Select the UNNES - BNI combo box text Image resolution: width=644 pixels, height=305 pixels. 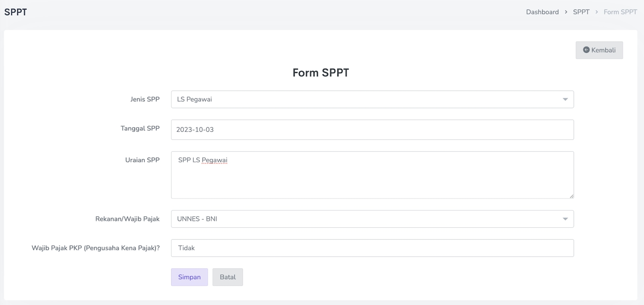tap(197, 219)
